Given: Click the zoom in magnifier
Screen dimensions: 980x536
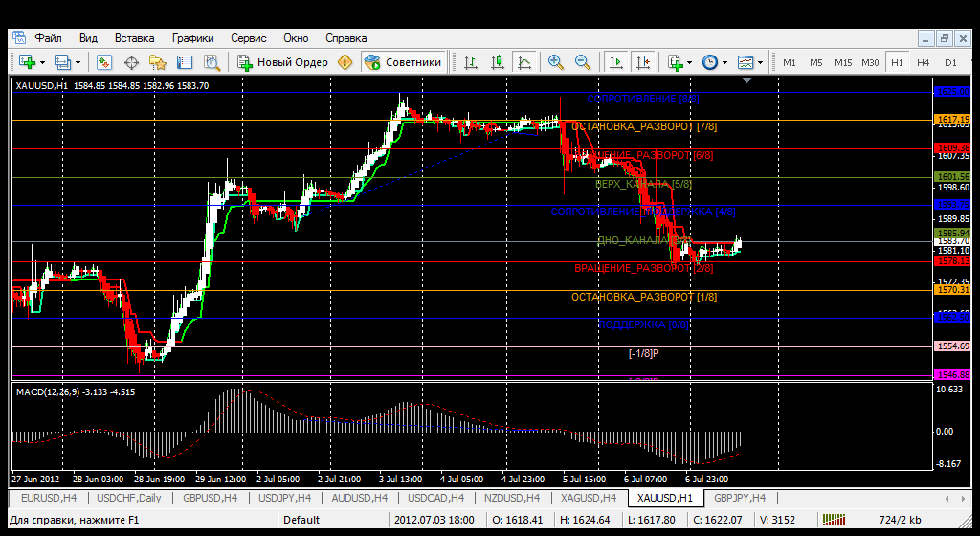Looking at the screenshot, I should click(x=555, y=62).
